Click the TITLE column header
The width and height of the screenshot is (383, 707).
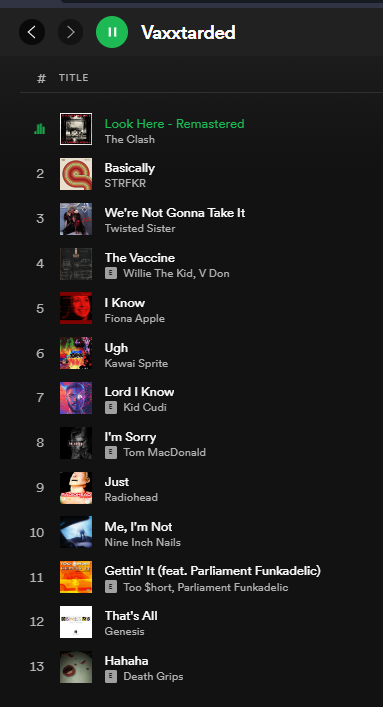pyautogui.click(x=74, y=78)
